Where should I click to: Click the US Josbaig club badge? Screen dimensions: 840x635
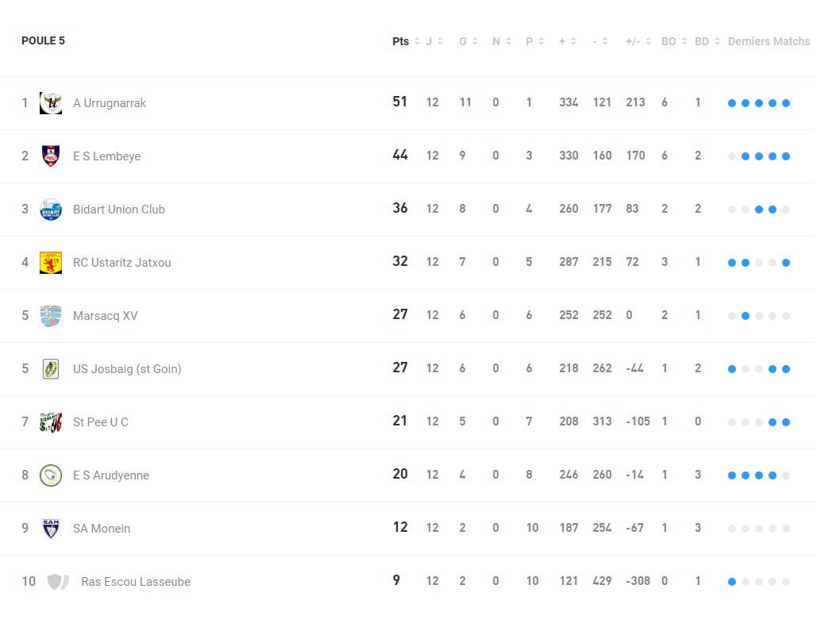(51, 369)
